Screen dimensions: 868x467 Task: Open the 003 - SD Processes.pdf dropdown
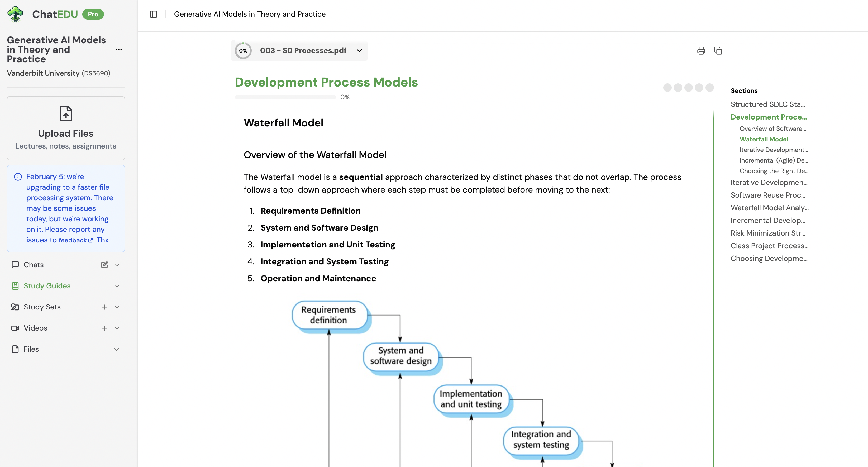359,51
